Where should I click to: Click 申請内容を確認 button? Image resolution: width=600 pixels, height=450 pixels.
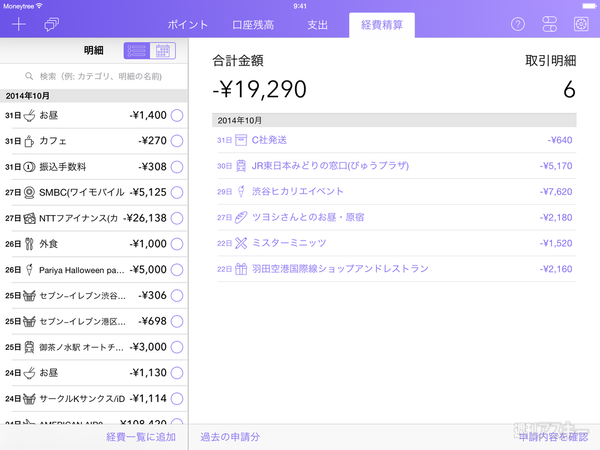point(553,437)
